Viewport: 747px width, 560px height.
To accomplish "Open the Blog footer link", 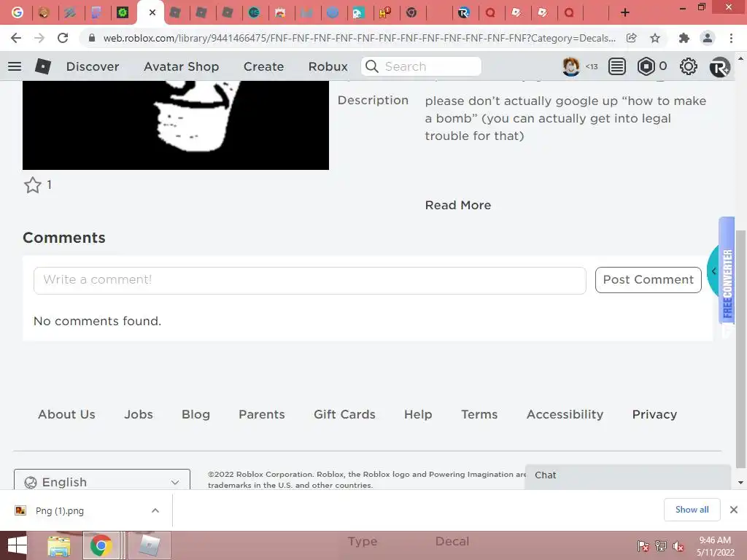I will tap(196, 414).
